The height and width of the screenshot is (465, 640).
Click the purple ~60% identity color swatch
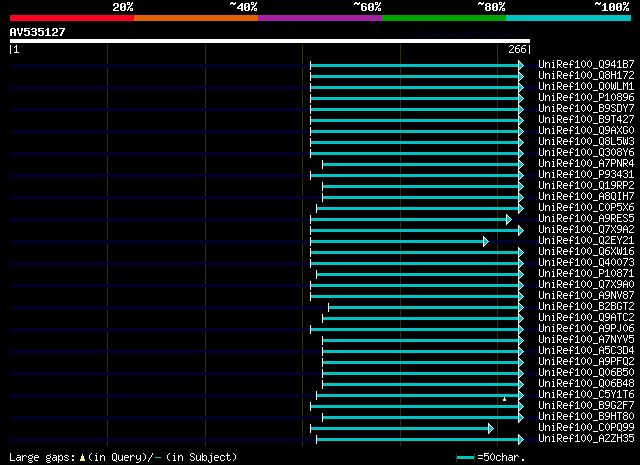tap(320, 18)
